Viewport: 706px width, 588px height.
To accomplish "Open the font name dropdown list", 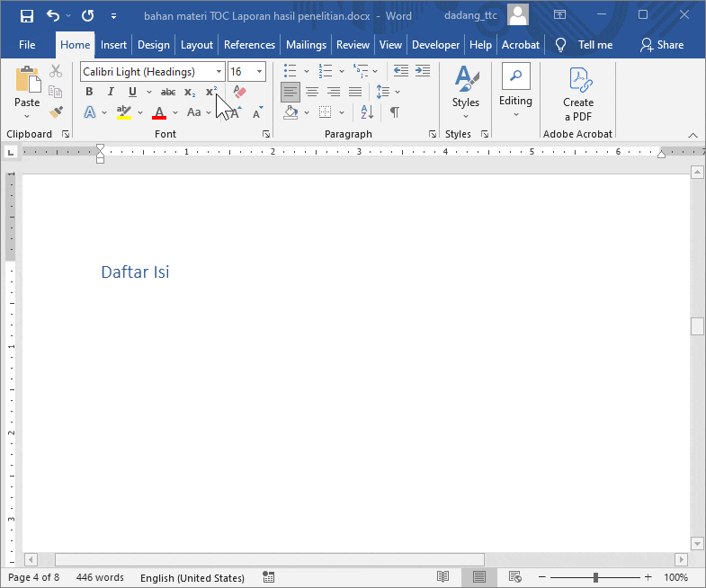I will click(x=219, y=72).
